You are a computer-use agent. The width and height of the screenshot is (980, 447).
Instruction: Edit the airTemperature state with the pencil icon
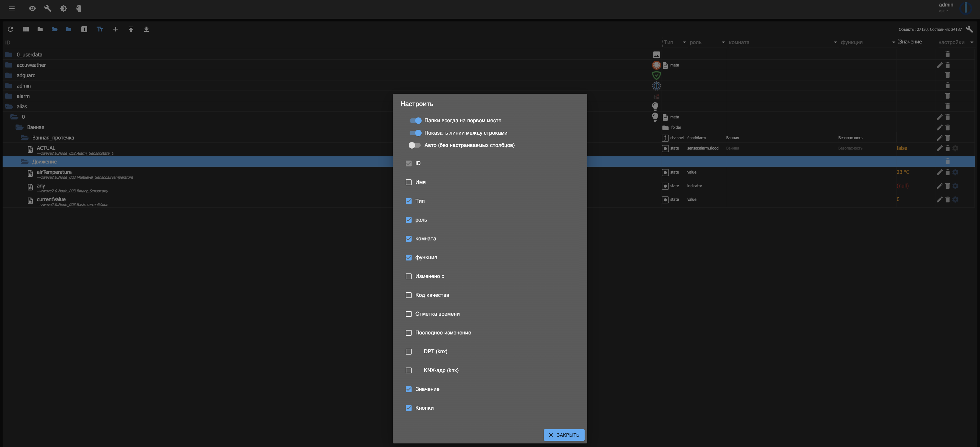point(940,172)
